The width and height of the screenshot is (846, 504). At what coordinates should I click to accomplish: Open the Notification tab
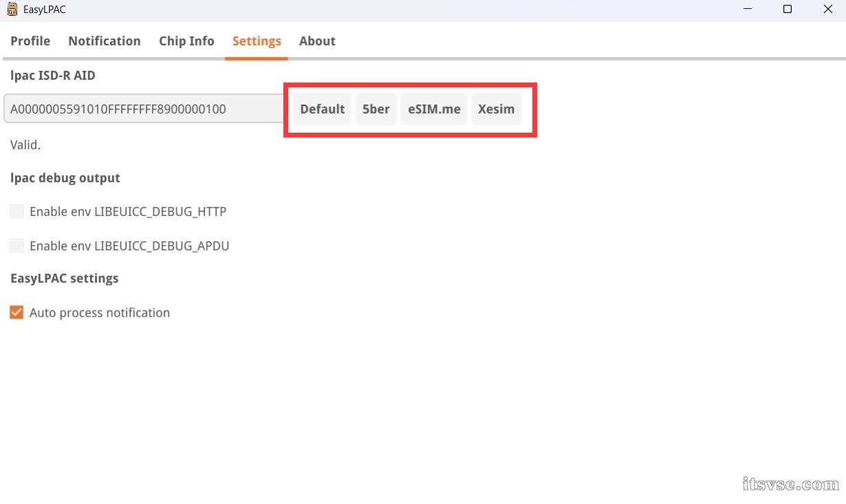pos(105,41)
